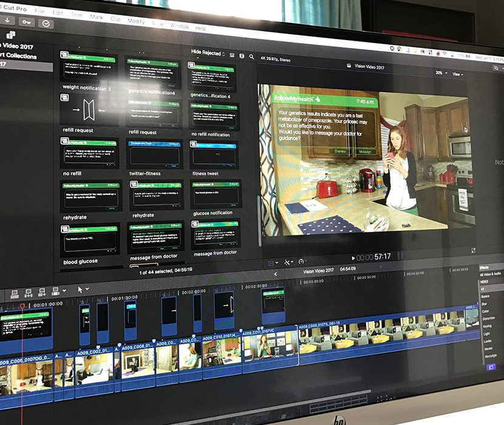Click the viewer fullscreen expand icon
This screenshot has width=504, height=425.
click(474, 250)
